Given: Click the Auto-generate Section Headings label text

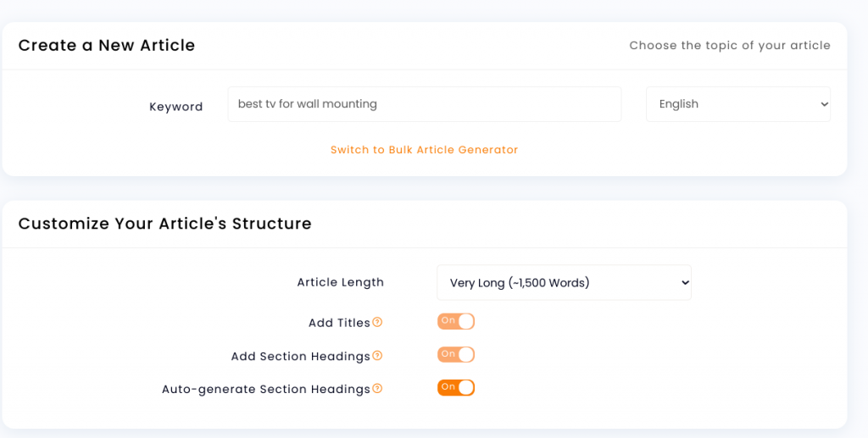Looking at the screenshot, I should (265, 390).
